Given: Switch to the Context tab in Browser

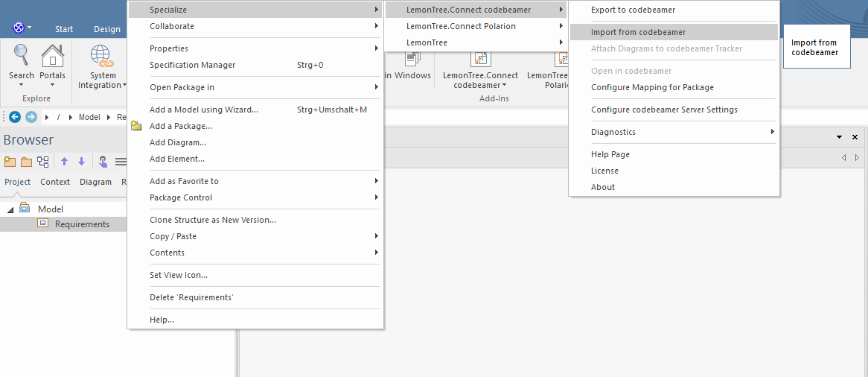Looking at the screenshot, I should click(55, 182).
